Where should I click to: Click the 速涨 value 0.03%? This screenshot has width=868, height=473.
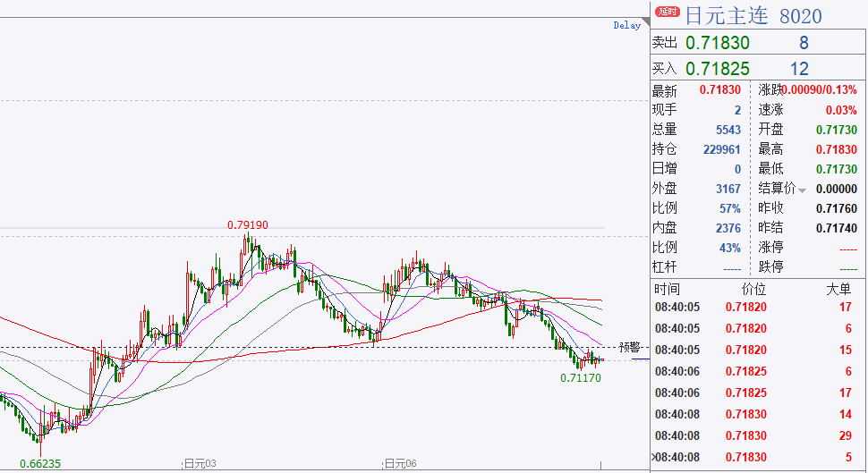pos(841,110)
